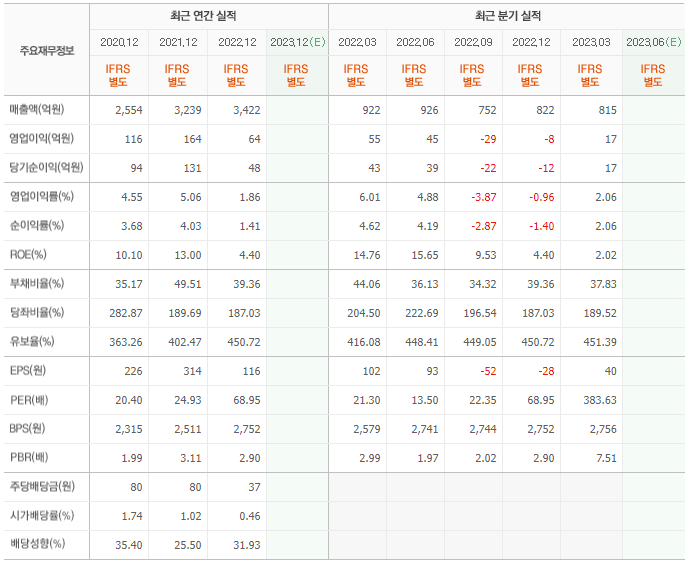Click the revenue value 2,554
The image size is (693, 565).
[129, 110]
